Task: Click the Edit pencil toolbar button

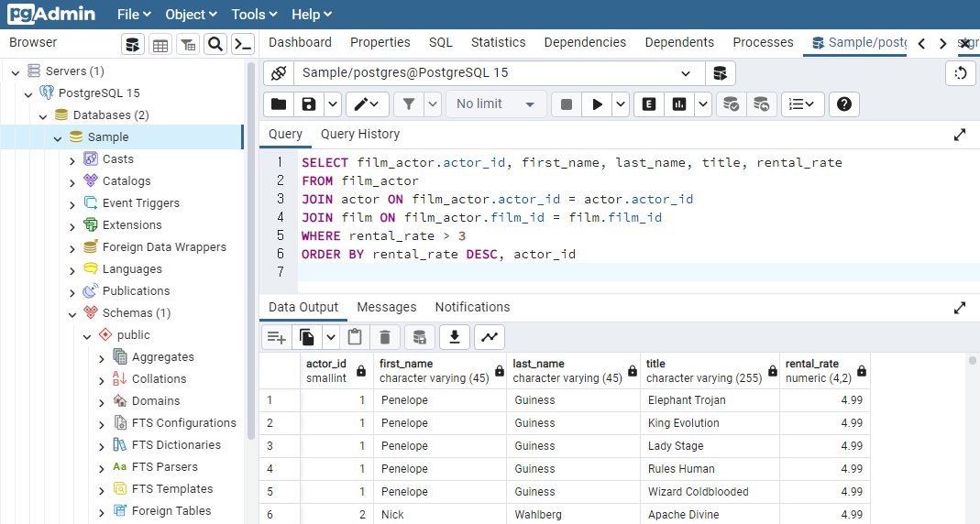Action: tap(367, 104)
